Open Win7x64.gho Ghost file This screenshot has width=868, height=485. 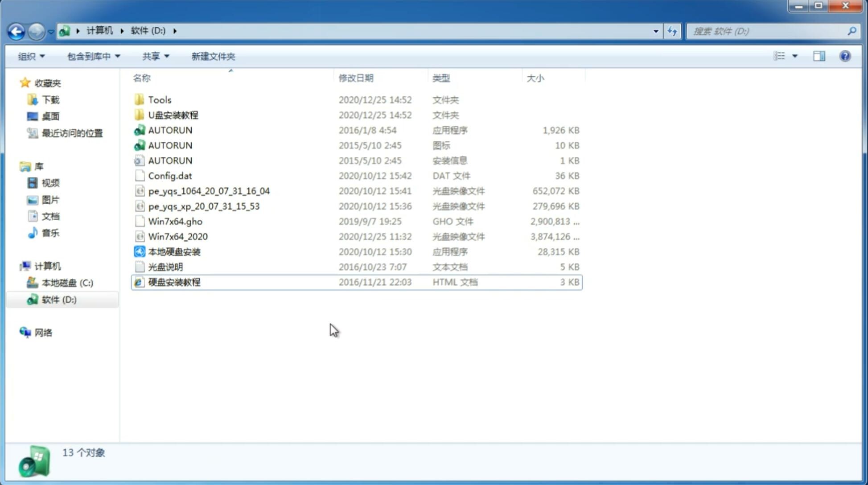tap(175, 221)
